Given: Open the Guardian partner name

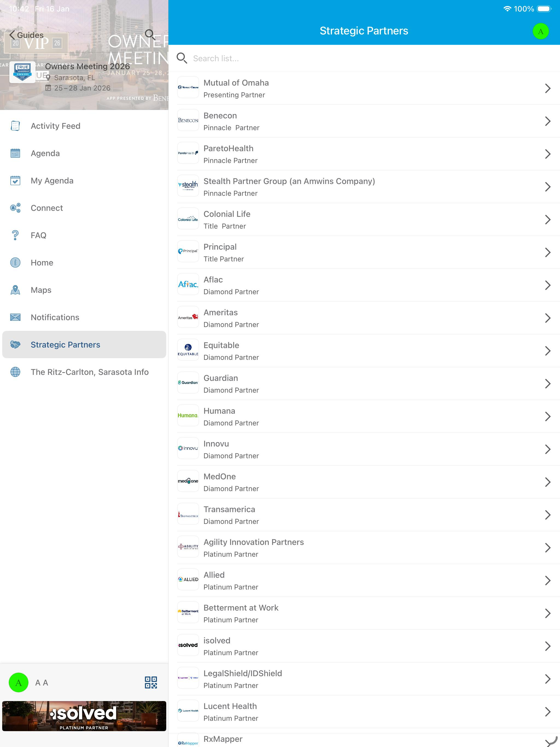Looking at the screenshot, I should pos(221,378).
